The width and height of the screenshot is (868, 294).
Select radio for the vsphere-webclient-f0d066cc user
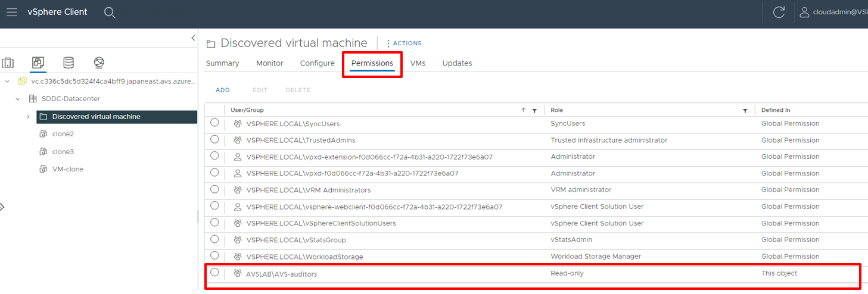click(214, 206)
